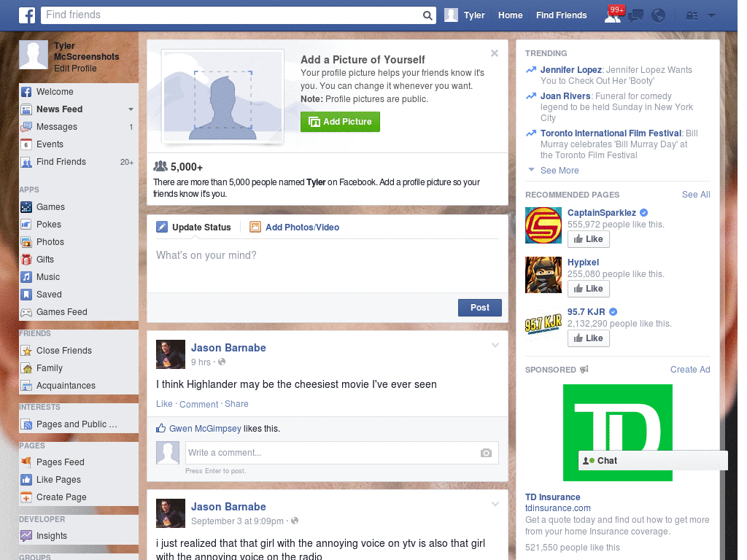747x560 pixels.
Task: Open the Jennifer Lopez trending topic
Action: [570, 70]
